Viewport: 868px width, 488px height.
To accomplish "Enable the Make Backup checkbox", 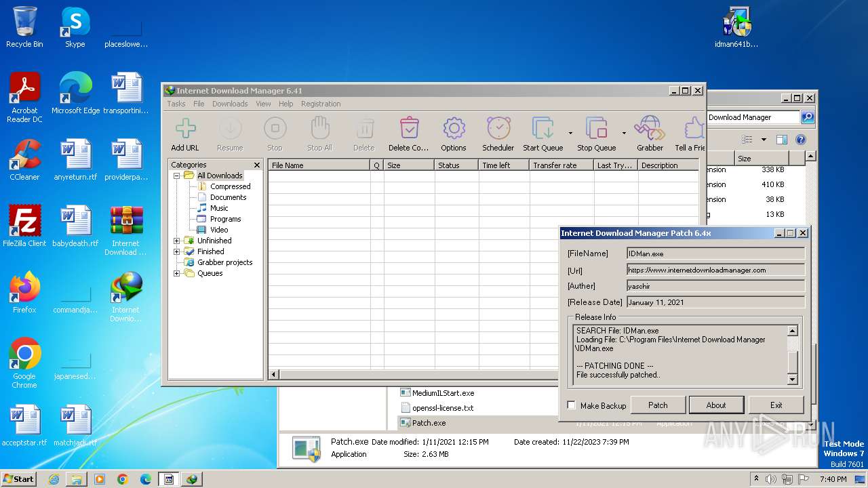I will 572,405.
